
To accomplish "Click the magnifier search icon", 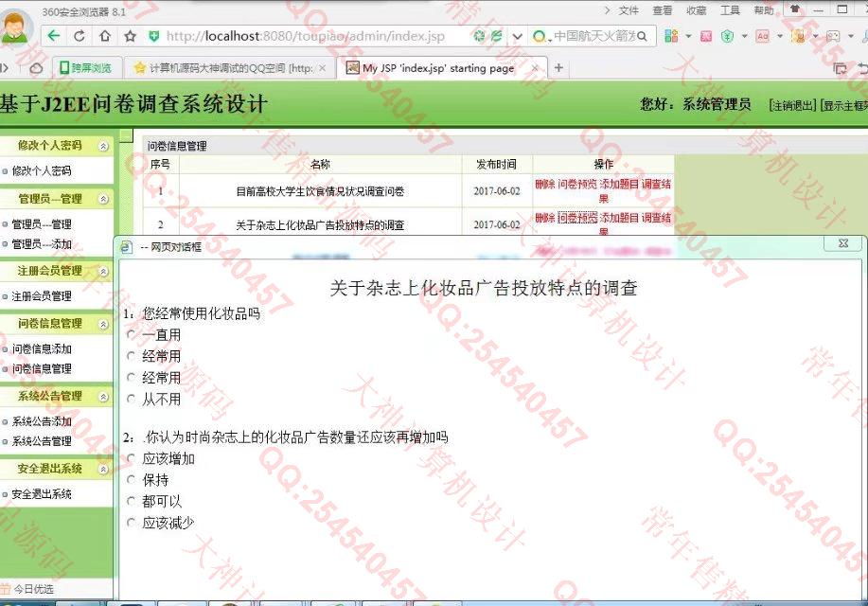I will click(x=642, y=36).
